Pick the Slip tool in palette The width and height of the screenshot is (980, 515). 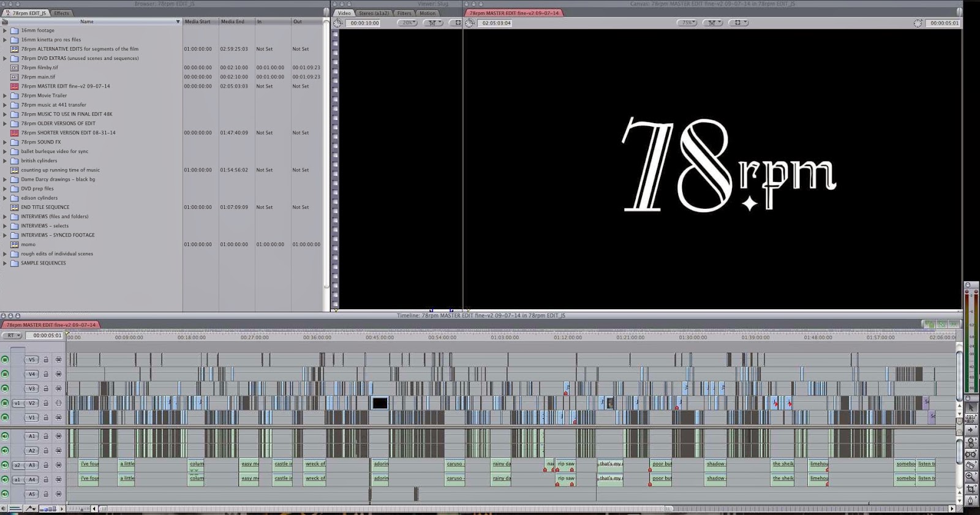[971, 454]
